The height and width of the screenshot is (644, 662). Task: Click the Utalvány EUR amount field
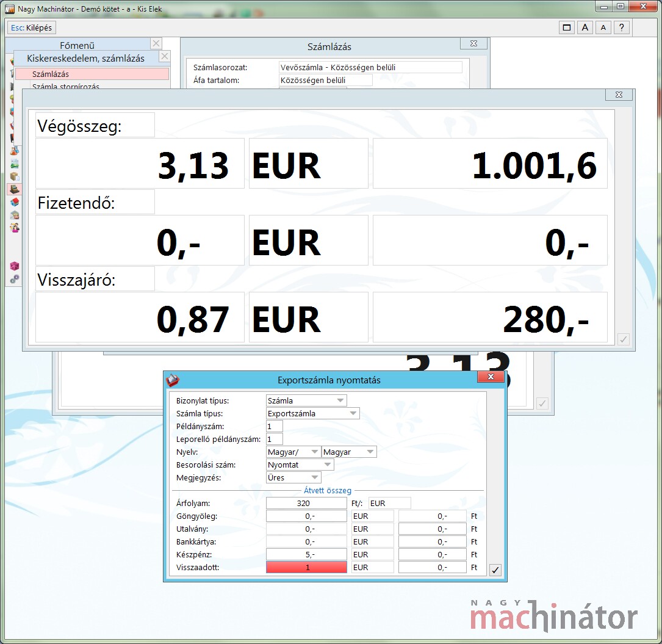tap(306, 529)
